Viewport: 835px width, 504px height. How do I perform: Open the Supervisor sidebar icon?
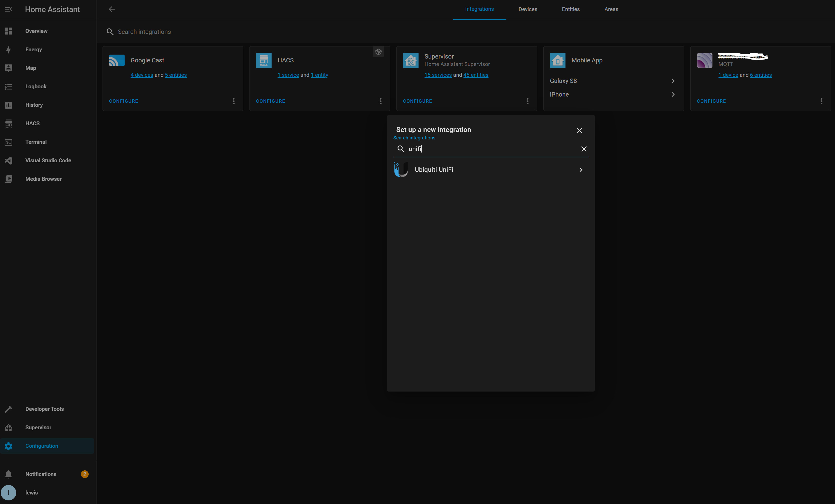click(8, 428)
